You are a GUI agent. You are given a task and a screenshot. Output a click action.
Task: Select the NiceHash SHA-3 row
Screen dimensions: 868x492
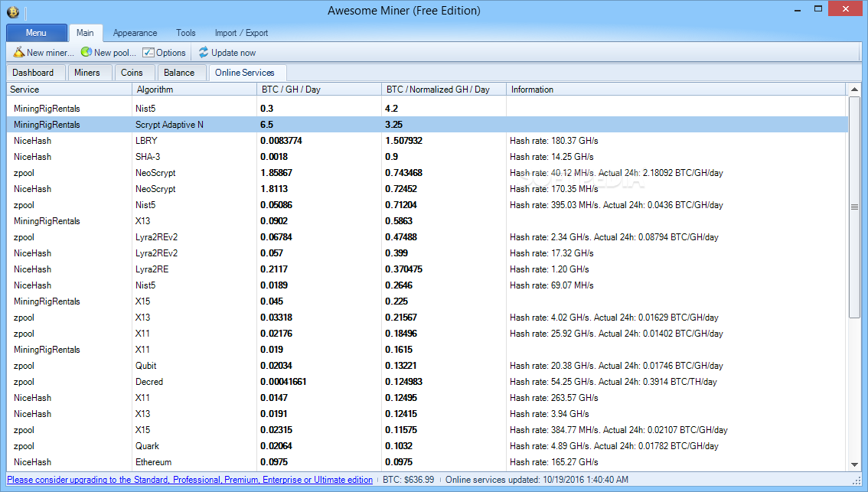pos(427,157)
